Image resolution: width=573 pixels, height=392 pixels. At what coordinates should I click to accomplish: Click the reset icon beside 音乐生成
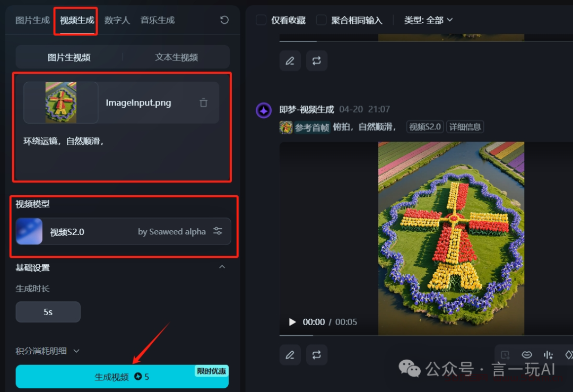[x=224, y=20]
